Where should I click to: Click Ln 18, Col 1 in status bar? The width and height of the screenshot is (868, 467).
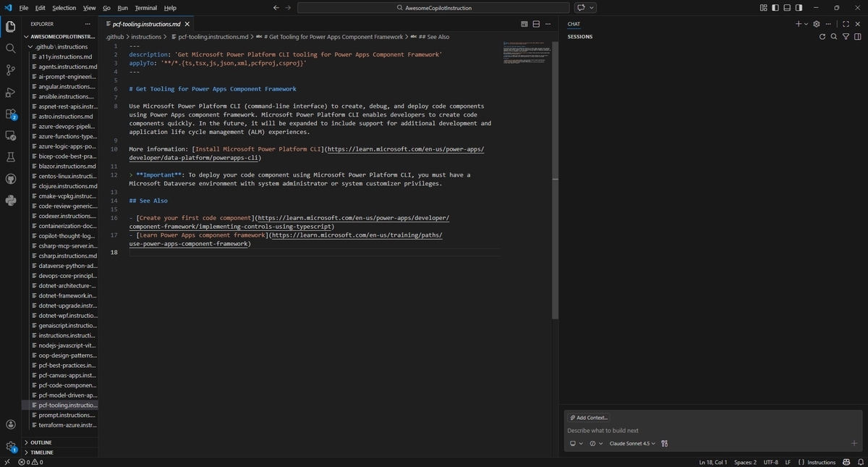[x=712, y=462]
